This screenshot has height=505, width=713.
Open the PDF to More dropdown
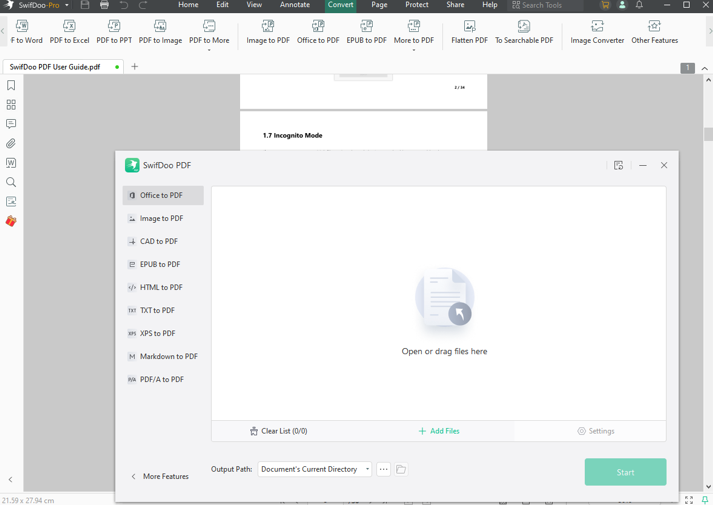pos(209,34)
